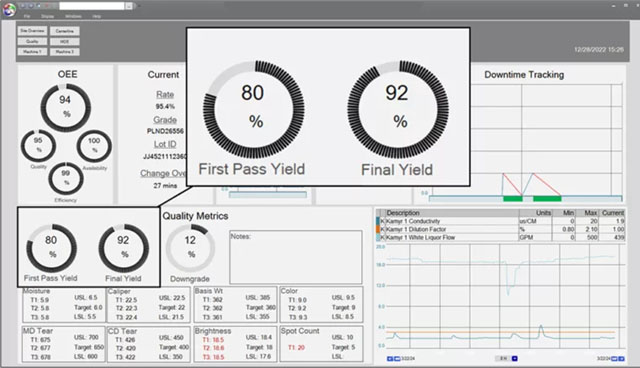This screenshot has width=640, height=368.
Task: Click the Quality navigation button
Action: [32, 41]
